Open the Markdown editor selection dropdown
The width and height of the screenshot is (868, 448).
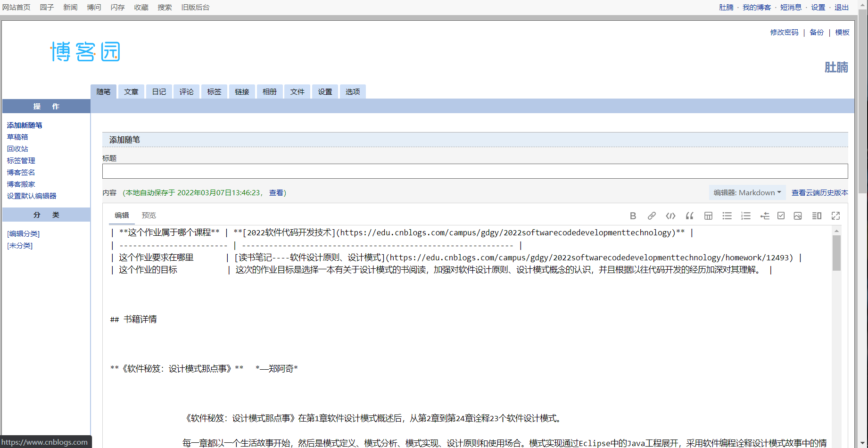pyautogui.click(x=747, y=192)
